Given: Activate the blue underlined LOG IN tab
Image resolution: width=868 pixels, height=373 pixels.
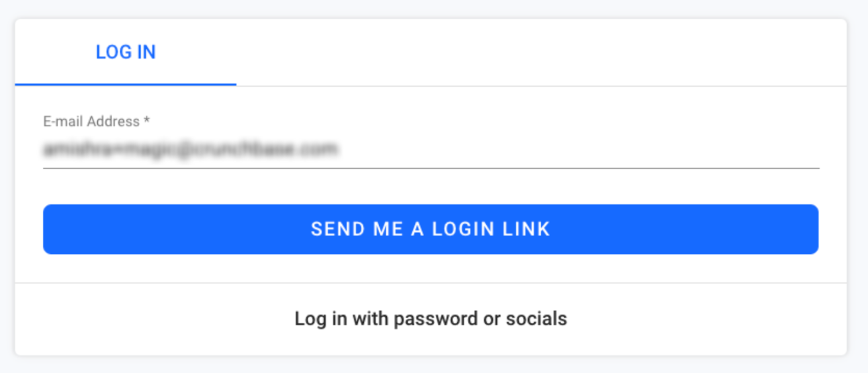Looking at the screenshot, I should [126, 52].
